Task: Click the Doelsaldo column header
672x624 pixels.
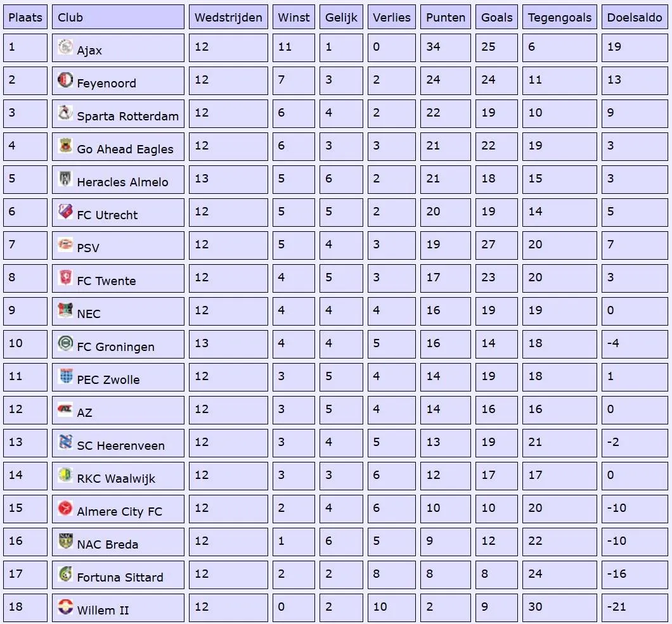Action: tap(635, 18)
